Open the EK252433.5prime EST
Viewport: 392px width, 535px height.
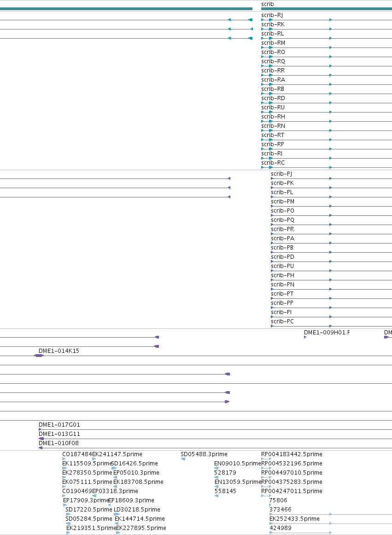294,518
